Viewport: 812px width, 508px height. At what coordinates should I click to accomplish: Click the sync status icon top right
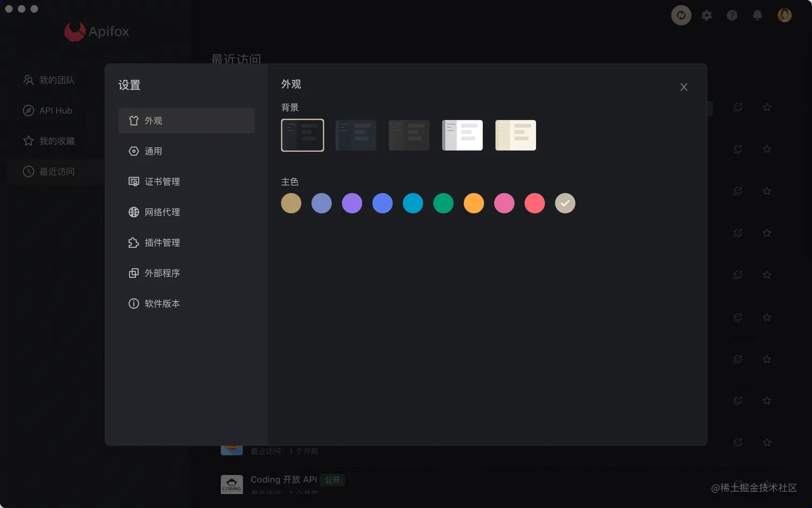click(x=681, y=15)
